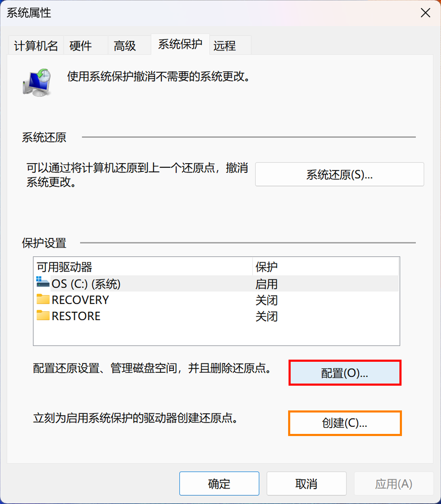Click the OS (C:) drive icon

(x=43, y=282)
